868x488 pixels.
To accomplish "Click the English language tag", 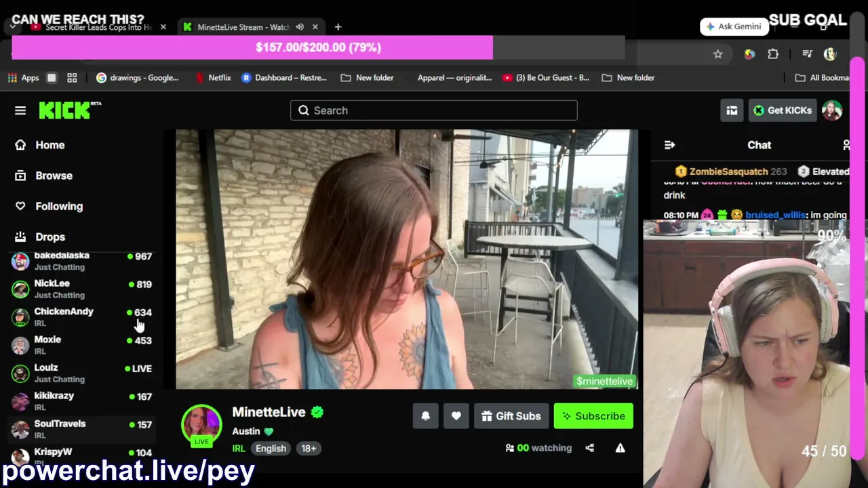I will 271,448.
